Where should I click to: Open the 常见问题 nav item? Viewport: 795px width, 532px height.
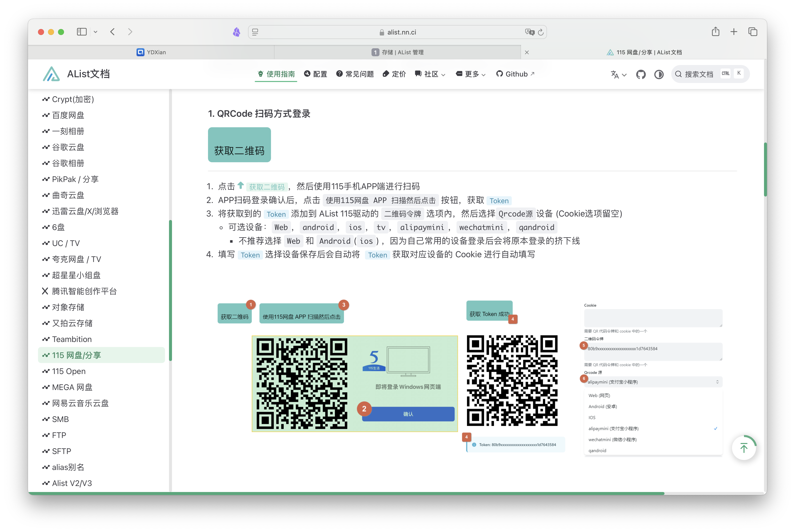(x=355, y=74)
